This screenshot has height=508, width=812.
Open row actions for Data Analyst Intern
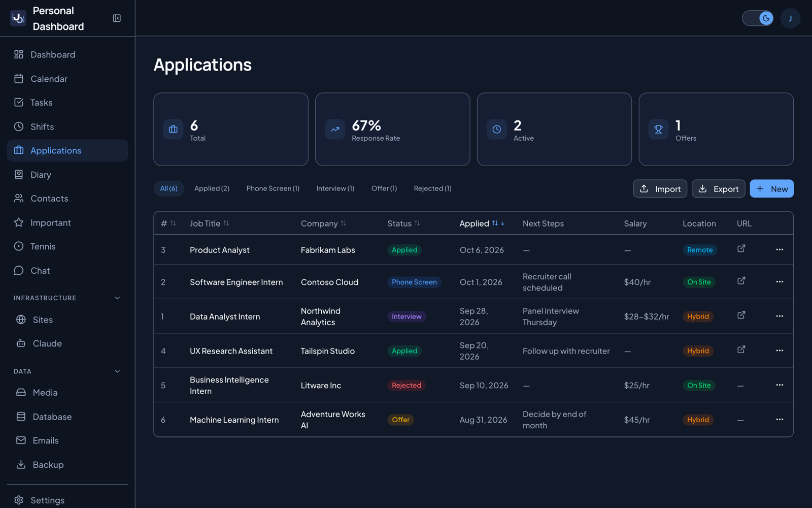(780, 316)
